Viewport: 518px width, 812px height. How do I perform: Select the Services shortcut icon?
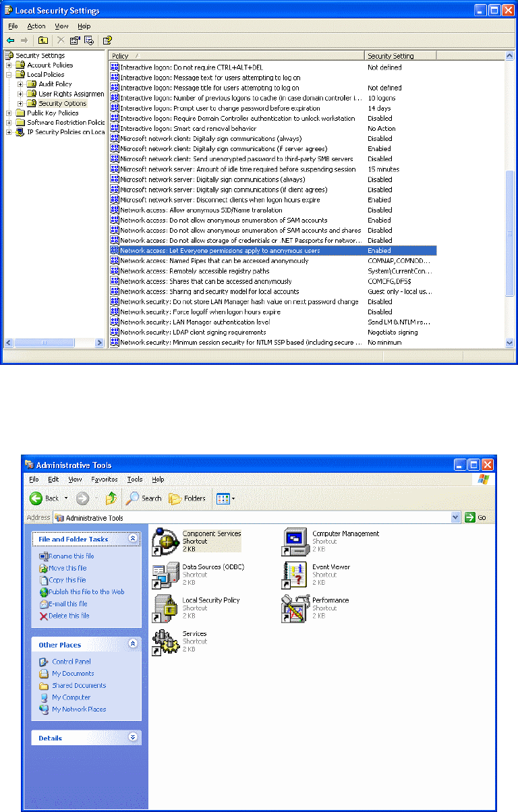point(165,642)
